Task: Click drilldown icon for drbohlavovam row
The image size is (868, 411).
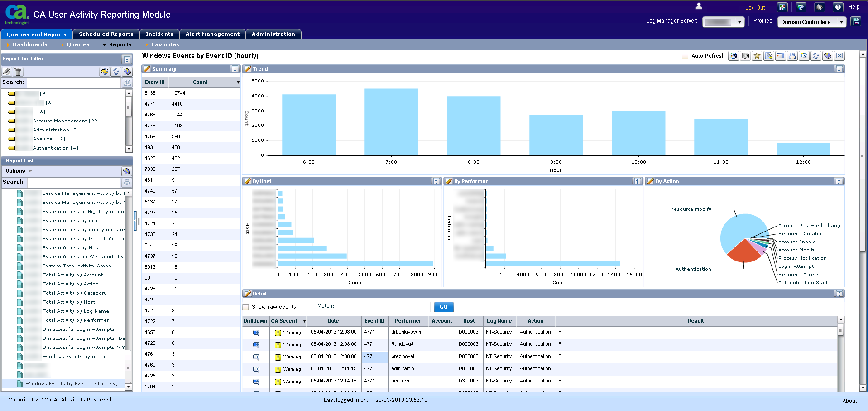Action: tap(256, 333)
